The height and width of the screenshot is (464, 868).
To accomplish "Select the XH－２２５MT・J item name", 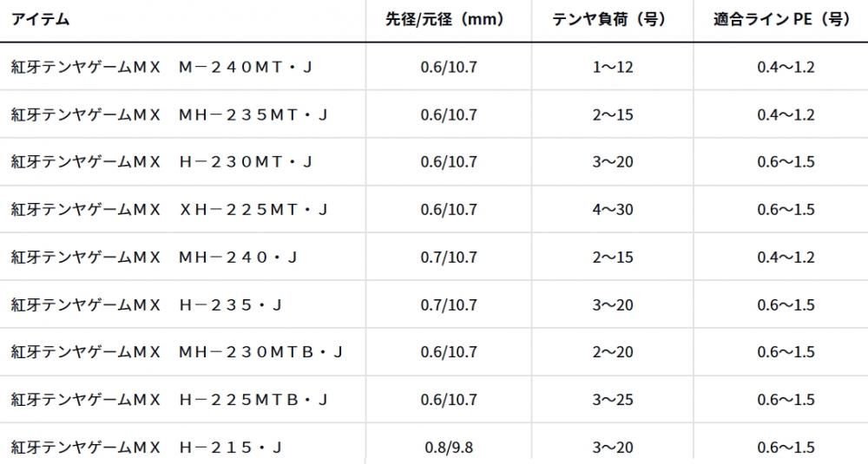I will tap(169, 210).
